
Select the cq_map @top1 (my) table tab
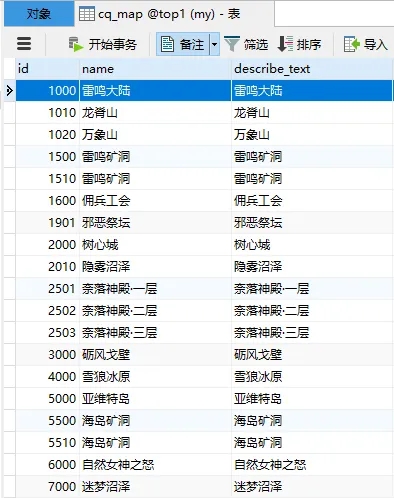click(174, 14)
